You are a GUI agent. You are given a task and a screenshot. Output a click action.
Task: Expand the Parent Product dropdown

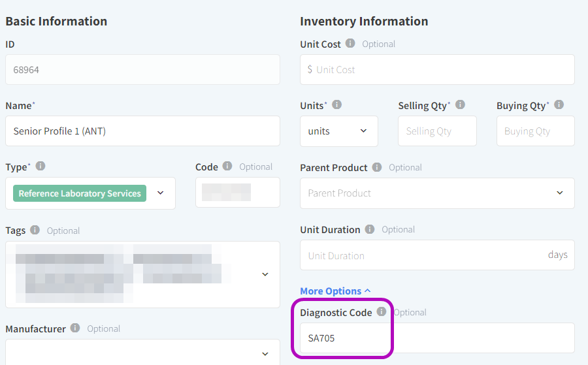point(559,193)
